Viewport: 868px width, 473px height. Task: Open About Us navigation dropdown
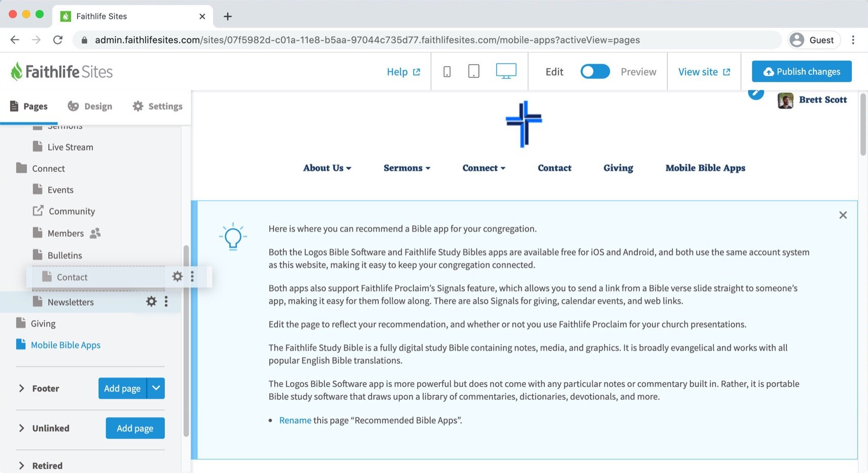pos(327,168)
